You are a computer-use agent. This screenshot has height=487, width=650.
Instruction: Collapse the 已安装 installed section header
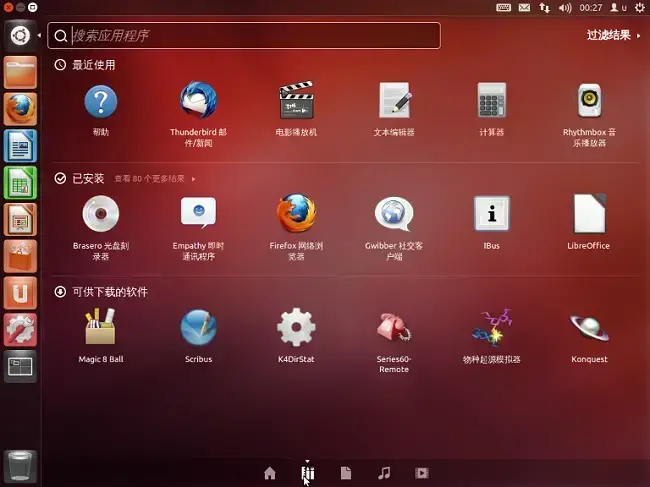click(79, 178)
